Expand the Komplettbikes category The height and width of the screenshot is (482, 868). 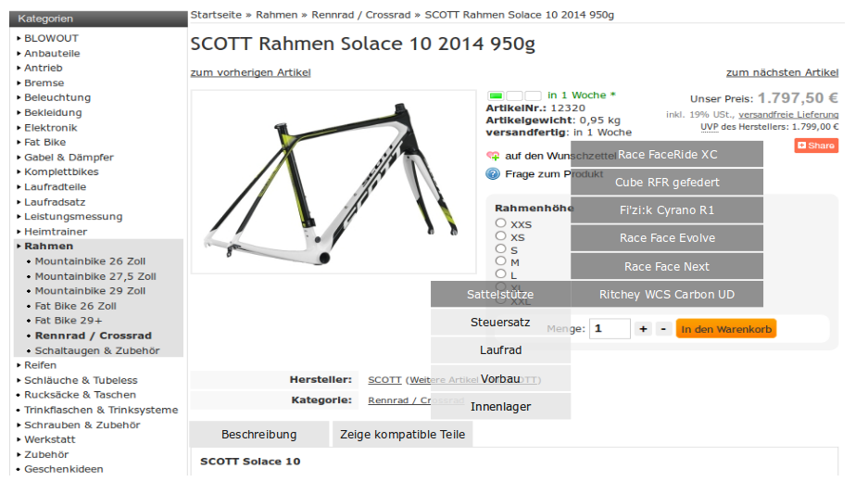pyautogui.click(x=61, y=172)
